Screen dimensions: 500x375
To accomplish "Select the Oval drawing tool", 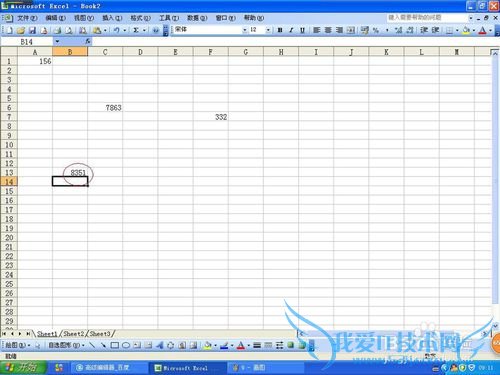I will 126,345.
